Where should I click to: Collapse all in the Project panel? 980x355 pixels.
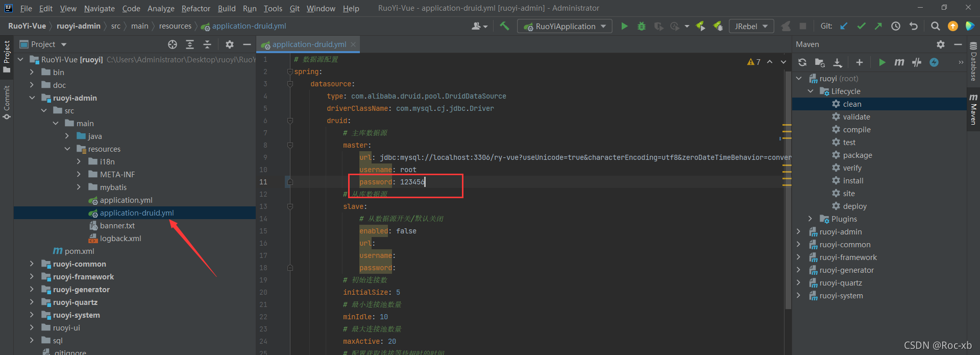click(207, 44)
